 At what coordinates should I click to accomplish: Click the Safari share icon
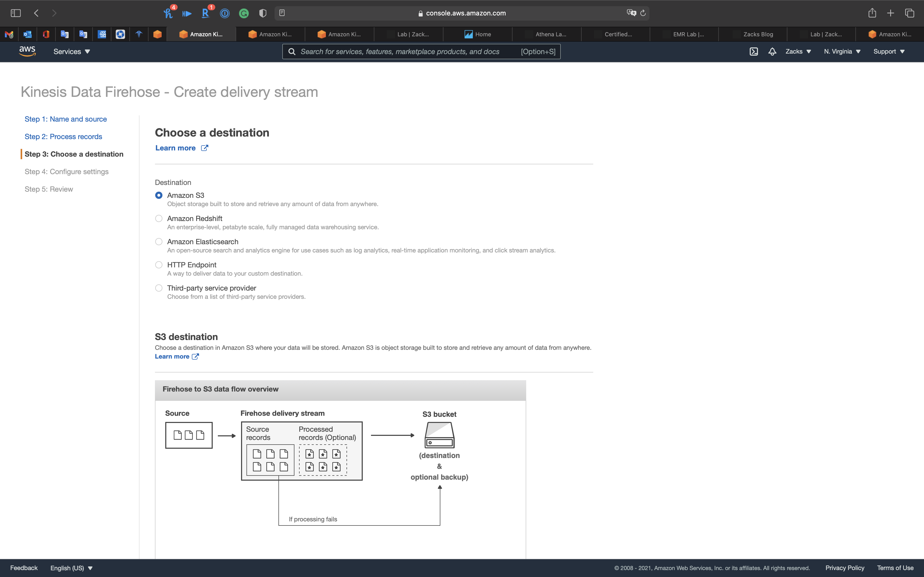pyautogui.click(x=872, y=13)
